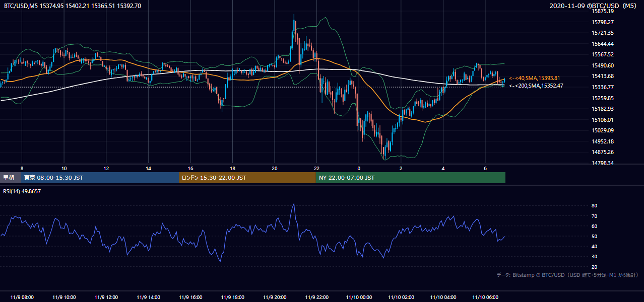
Task: Click RSI scale value 80
Action: click(x=594, y=206)
